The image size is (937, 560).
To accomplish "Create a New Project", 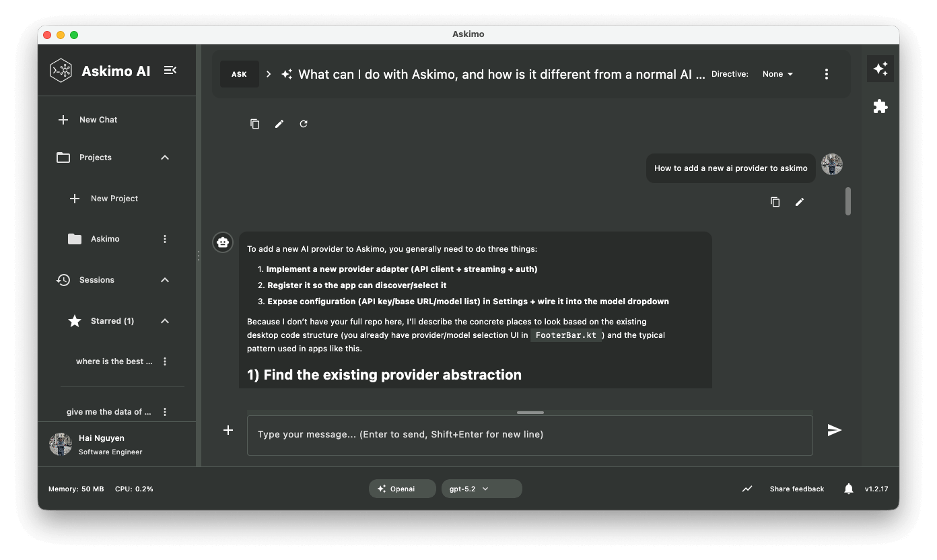I will click(104, 199).
